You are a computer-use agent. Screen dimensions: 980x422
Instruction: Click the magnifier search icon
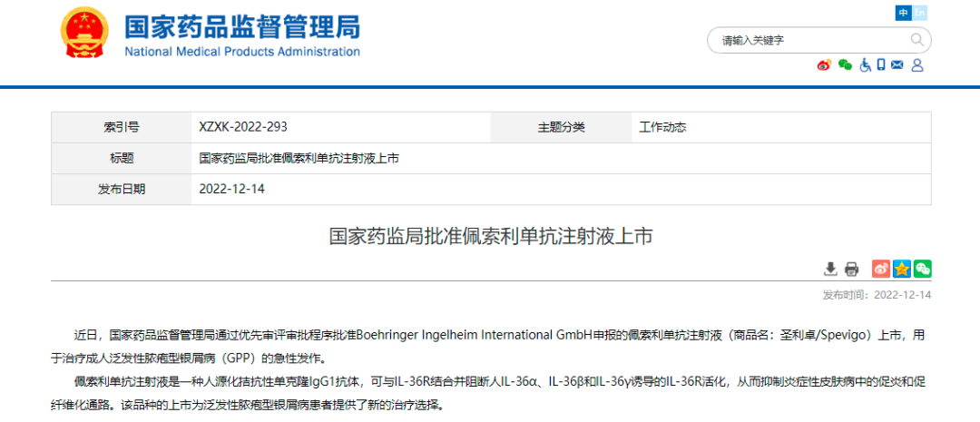pos(916,41)
